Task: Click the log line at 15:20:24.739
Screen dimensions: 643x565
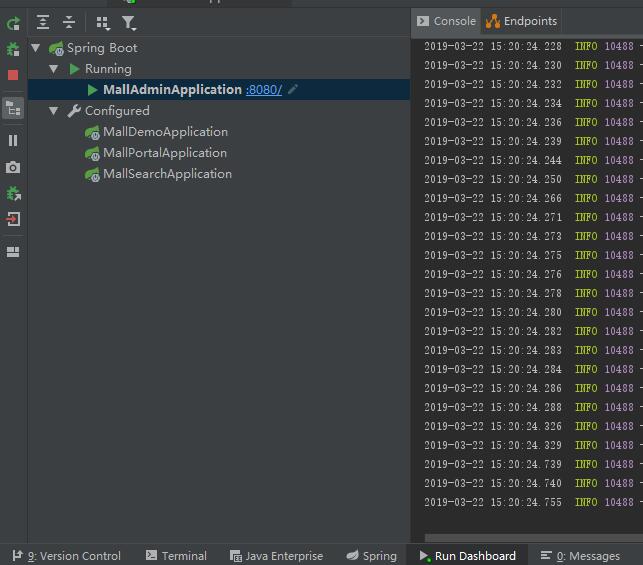Action: click(533, 464)
